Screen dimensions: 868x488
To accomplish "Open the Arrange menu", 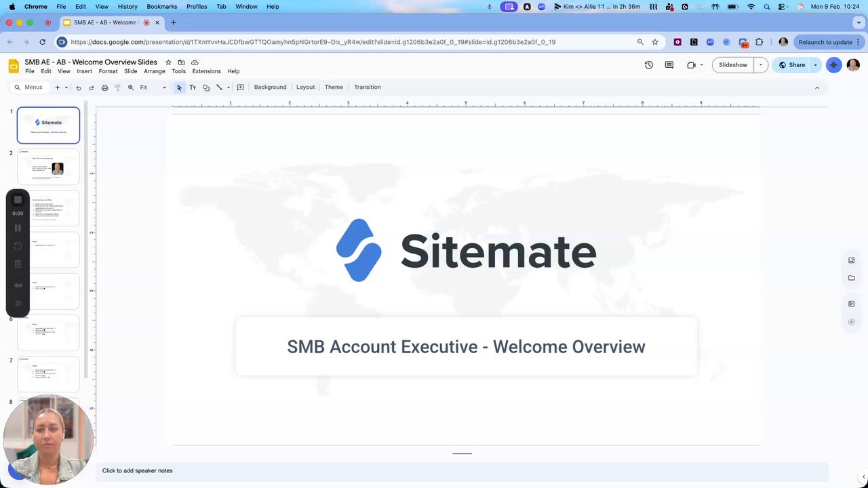I will pos(155,71).
